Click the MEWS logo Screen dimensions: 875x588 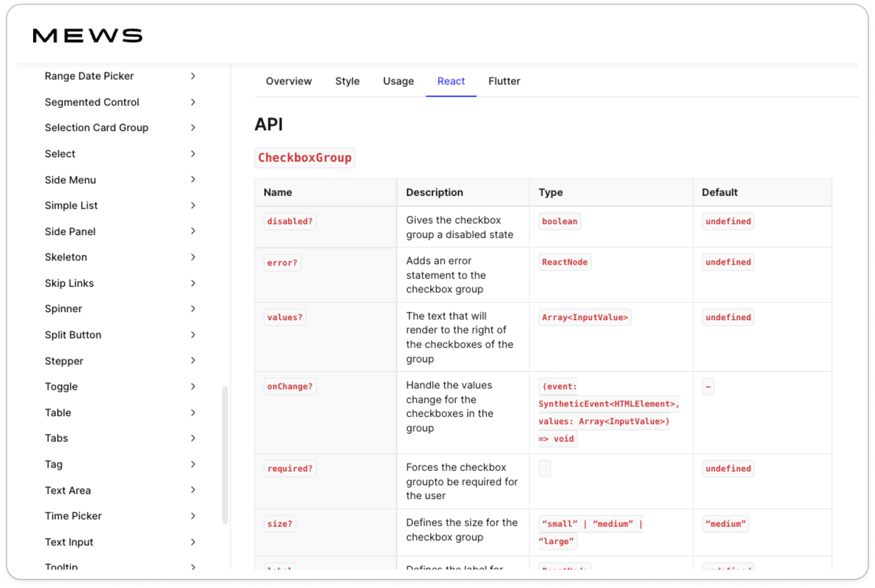[x=87, y=36]
